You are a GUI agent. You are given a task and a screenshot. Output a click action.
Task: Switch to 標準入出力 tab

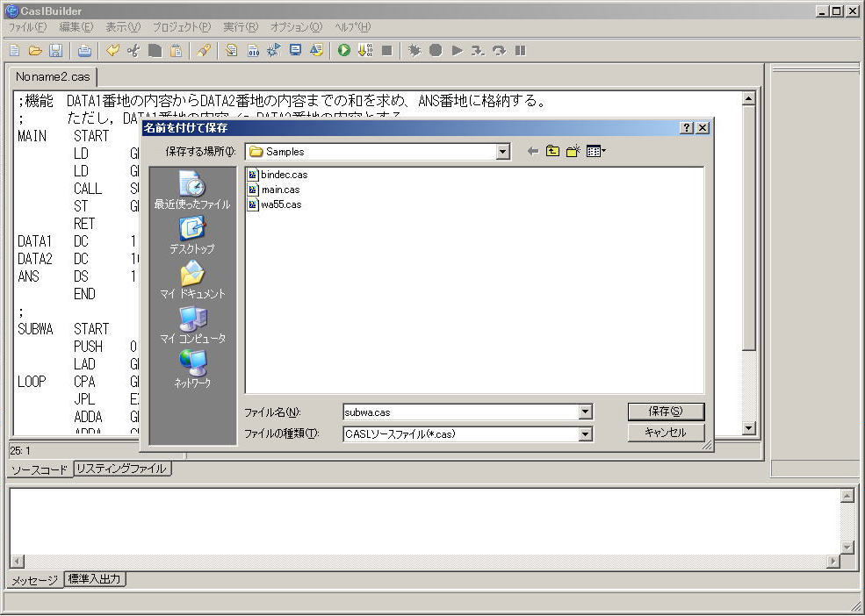(95, 579)
